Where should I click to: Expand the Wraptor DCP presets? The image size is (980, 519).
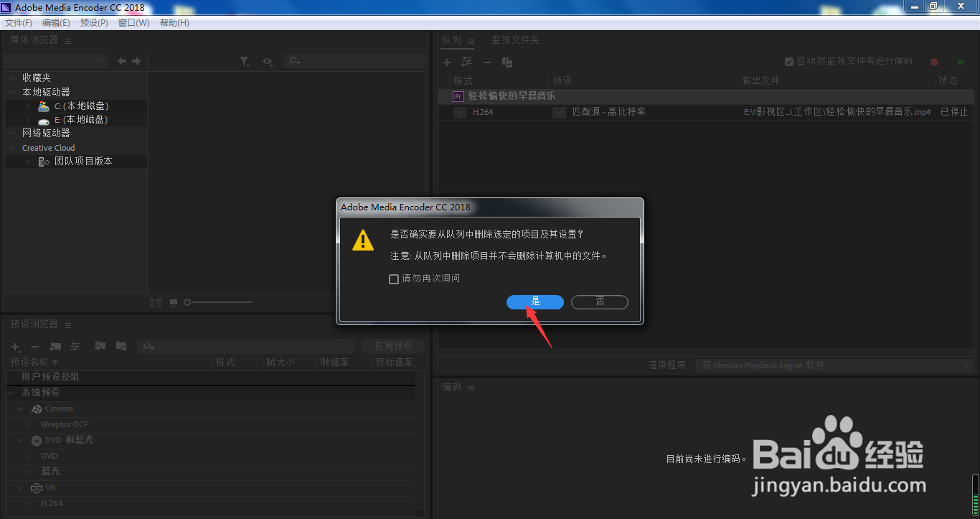pyautogui.click(x=29, y=424)
